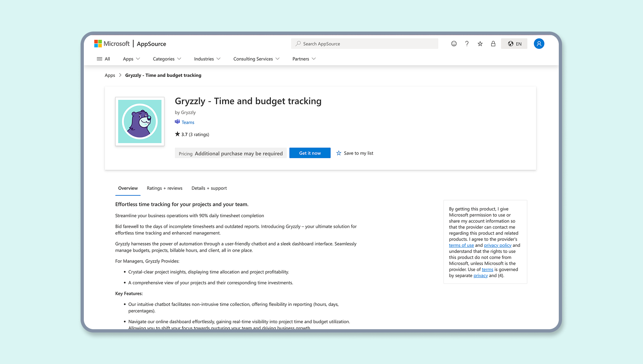
Task: Open saved items star icon in header
Action: 480,44
